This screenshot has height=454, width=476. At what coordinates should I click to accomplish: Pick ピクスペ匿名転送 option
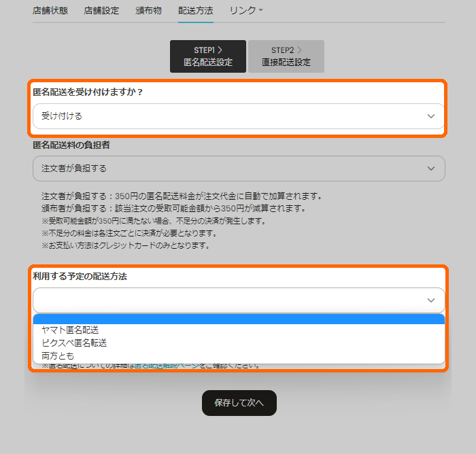click(74, 343)
